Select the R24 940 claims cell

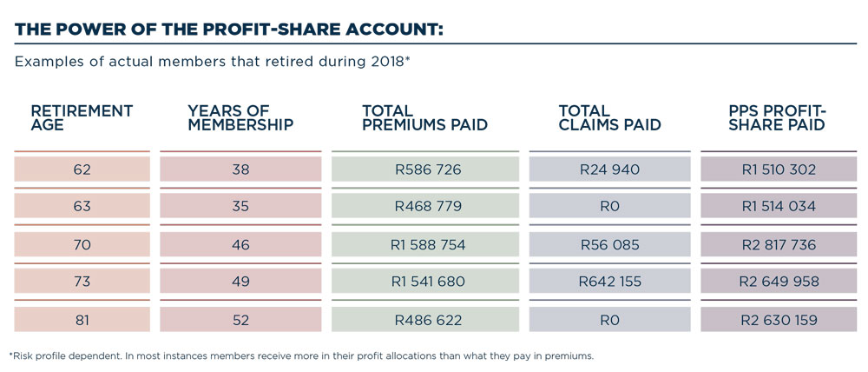[609, 169]
